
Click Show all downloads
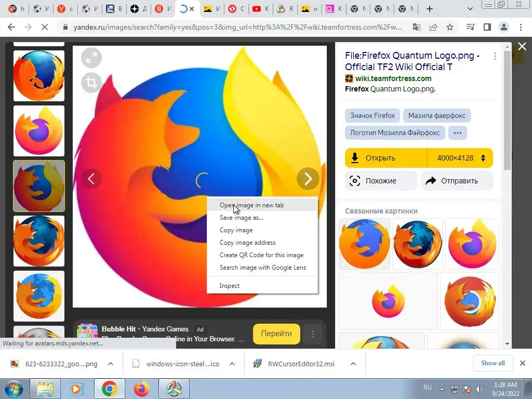tap(493, 363)
